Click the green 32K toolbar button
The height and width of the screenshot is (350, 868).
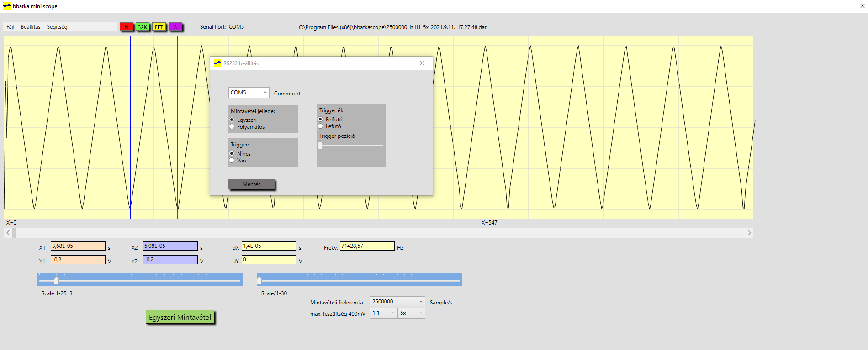click(x=143, y=27)
